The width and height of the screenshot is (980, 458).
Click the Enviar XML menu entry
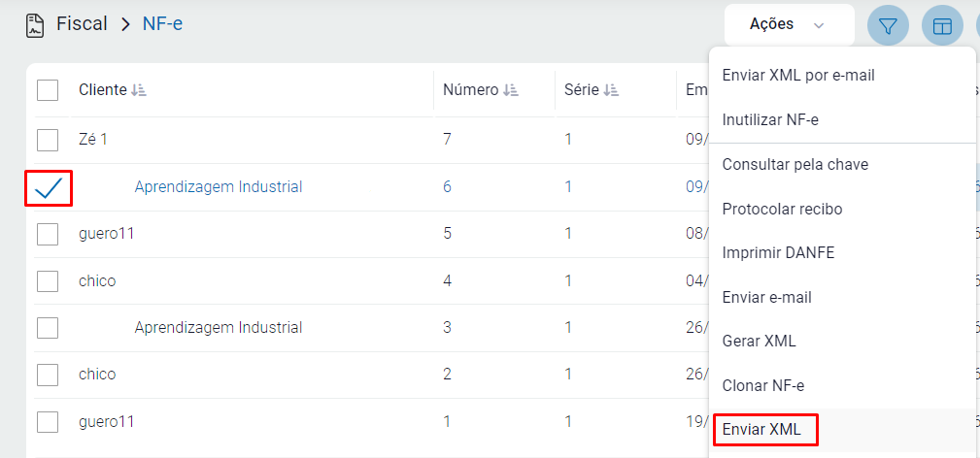coord(762,429)
